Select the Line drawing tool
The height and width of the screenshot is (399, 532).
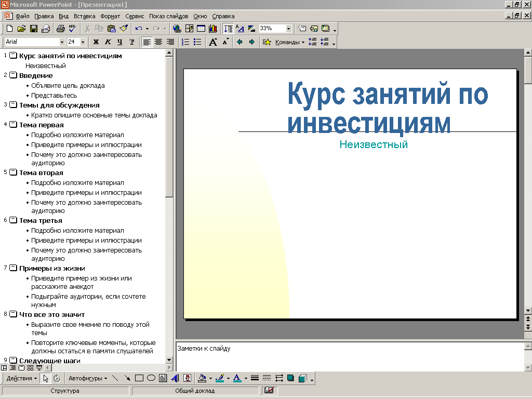tap(115, 378)
